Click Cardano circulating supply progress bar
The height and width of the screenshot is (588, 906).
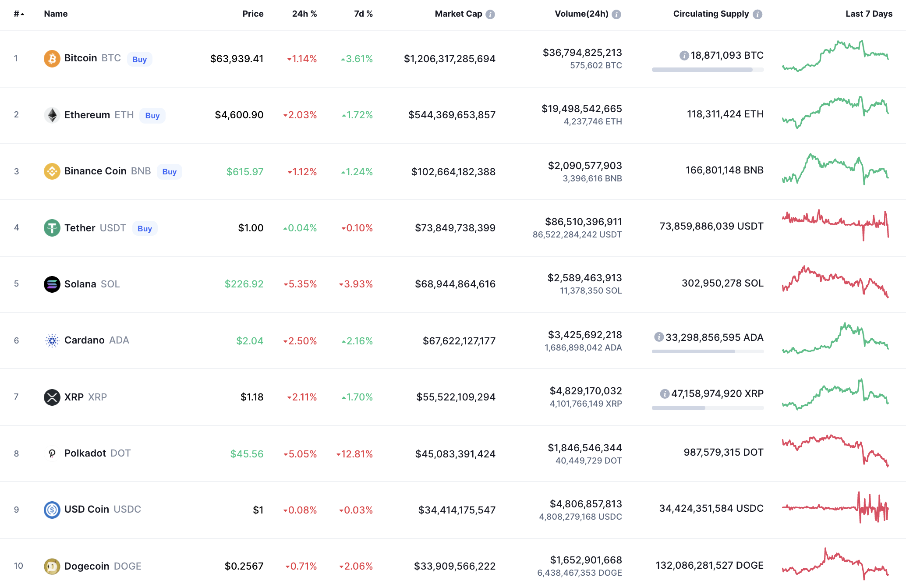tap(707, 351)
